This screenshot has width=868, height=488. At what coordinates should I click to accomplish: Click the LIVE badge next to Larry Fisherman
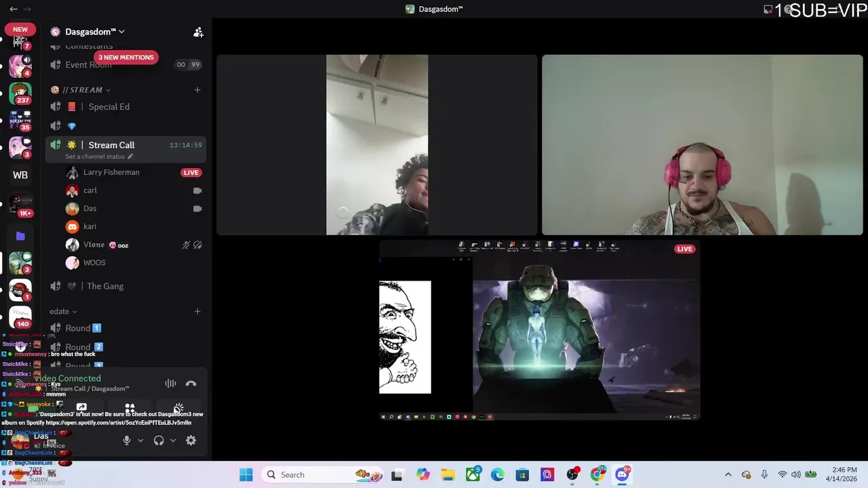[x=191, y=172]
